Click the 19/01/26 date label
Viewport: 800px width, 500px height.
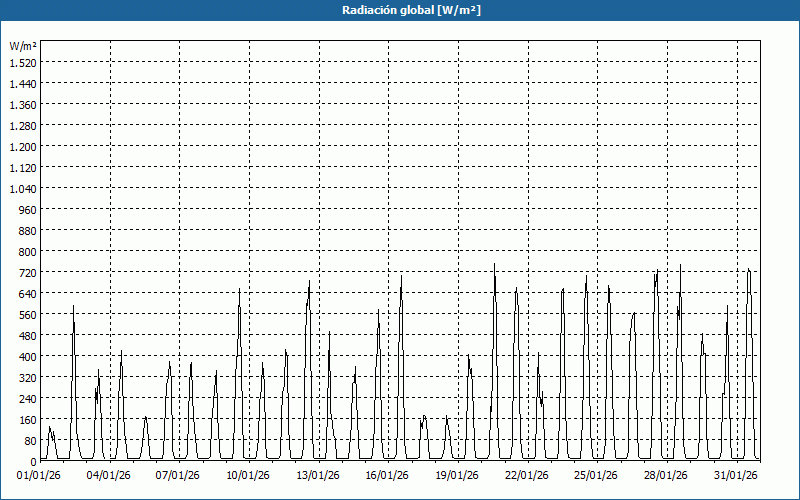coord(459,475)
